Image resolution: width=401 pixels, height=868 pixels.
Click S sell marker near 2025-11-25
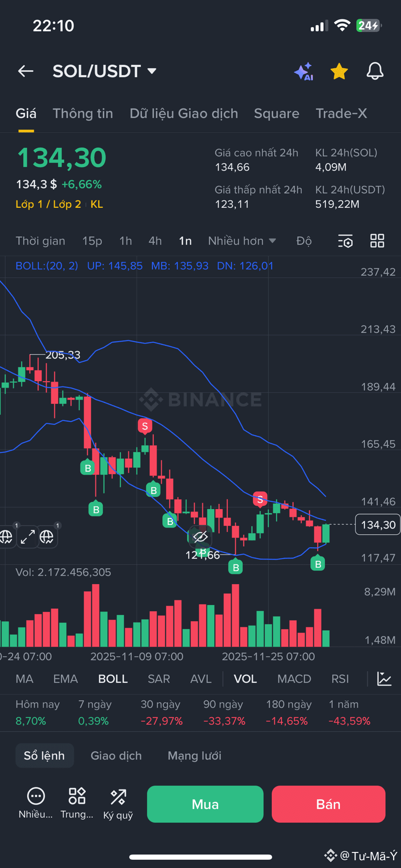pyautogui.click(x=260, y=499)
